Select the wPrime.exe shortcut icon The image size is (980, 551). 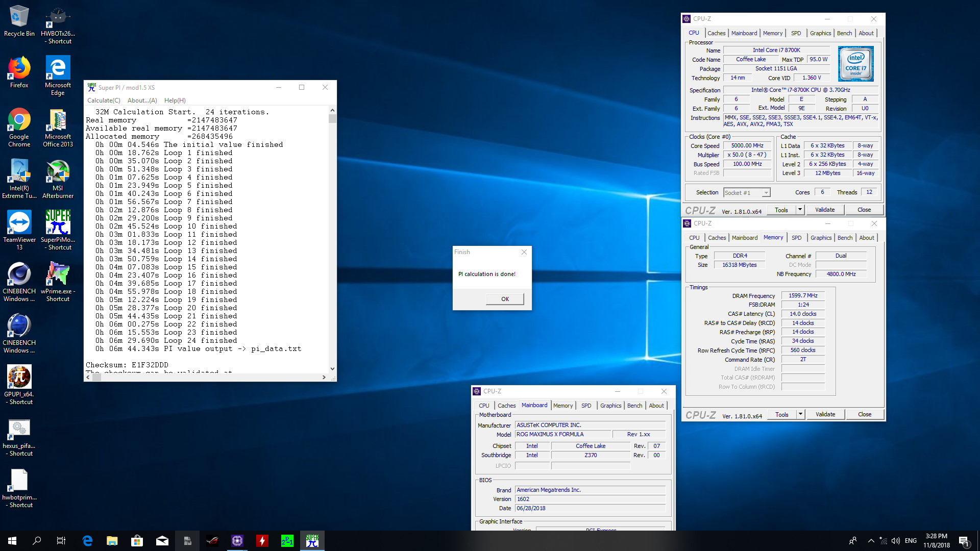point(58,282)
